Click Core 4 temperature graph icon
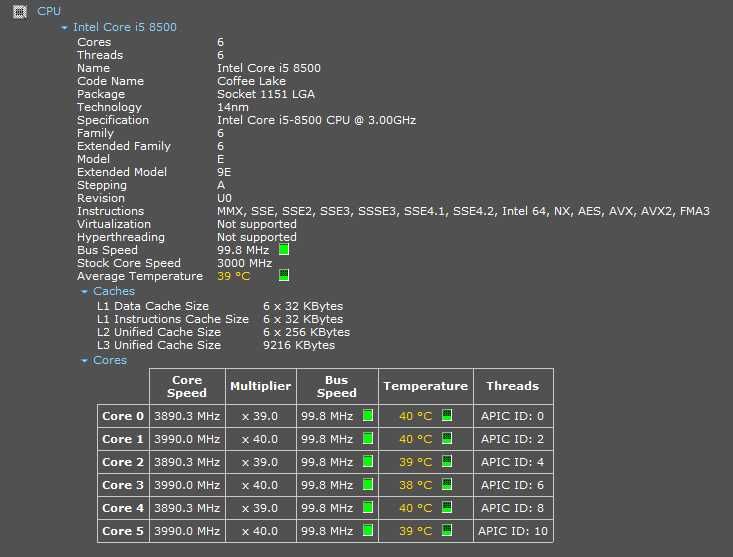The height and width of the screenshot is (557, 733). (447, 507)
